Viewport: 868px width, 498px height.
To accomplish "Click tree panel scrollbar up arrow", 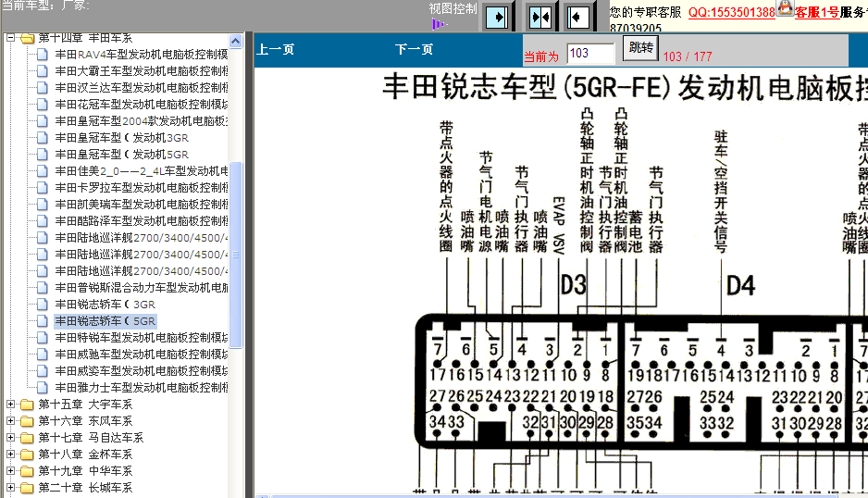I will pos(235,41).
